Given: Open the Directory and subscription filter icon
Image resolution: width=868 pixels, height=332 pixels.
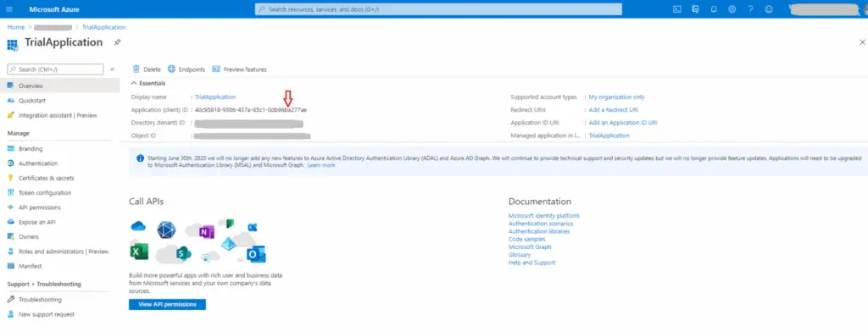Looking at the screenshot, I should coord(695,9).
